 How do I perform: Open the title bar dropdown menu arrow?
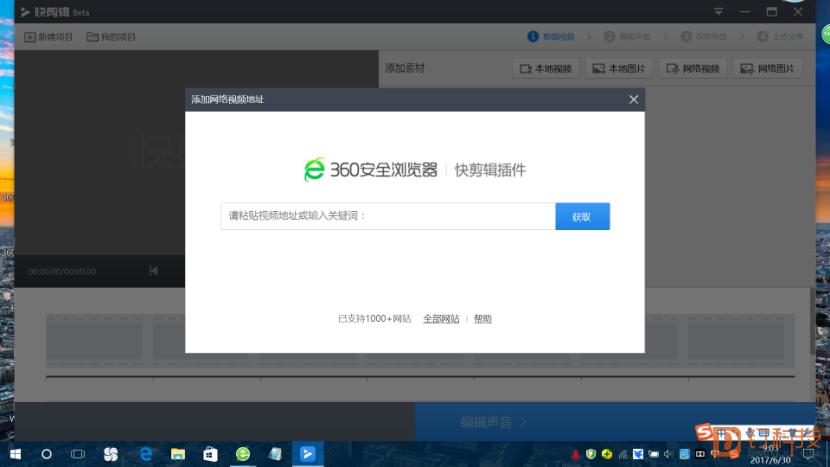coord(718,12)
